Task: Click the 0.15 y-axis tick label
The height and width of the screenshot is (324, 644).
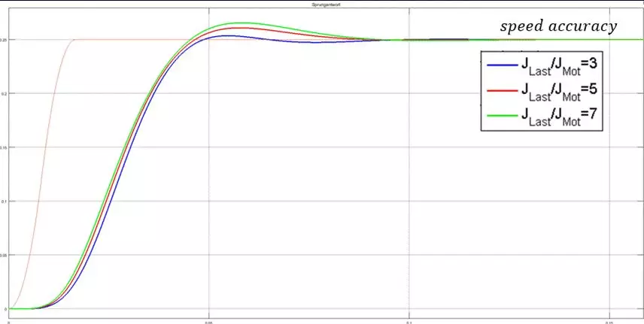Action: tap(4, 147)
